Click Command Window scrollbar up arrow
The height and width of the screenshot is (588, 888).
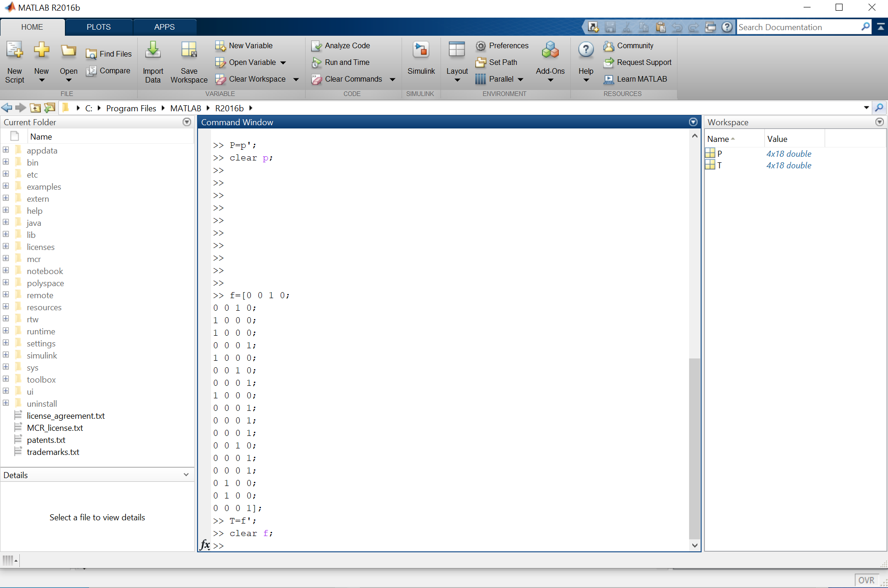(x=695, y=136)
